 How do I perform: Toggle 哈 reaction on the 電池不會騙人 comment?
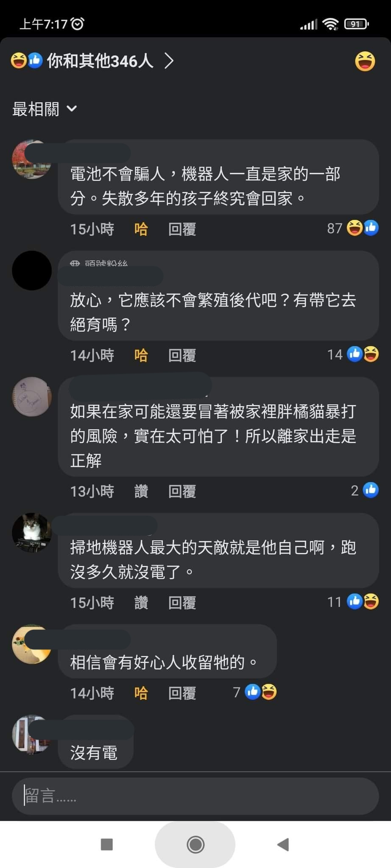(141, 229)
